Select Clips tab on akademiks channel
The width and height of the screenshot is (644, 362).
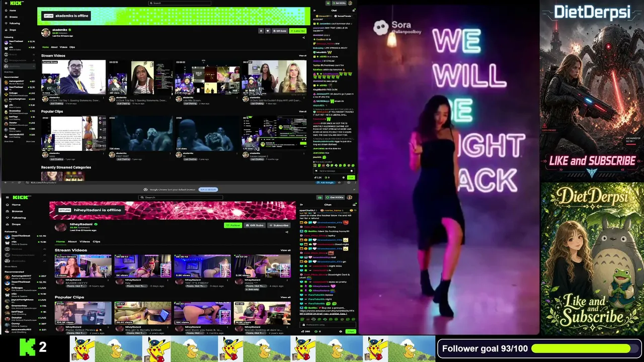coord(72,47)
